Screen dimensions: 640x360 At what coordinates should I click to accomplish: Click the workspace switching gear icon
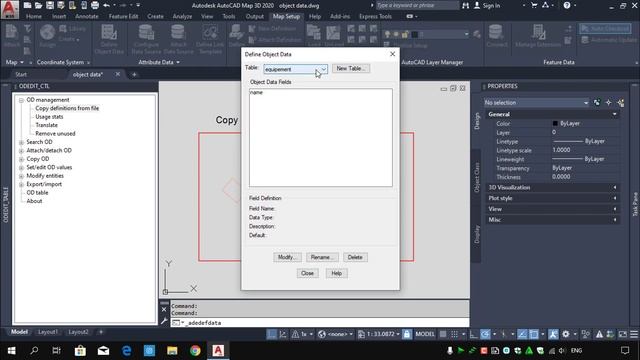click(x=566, y=334)
